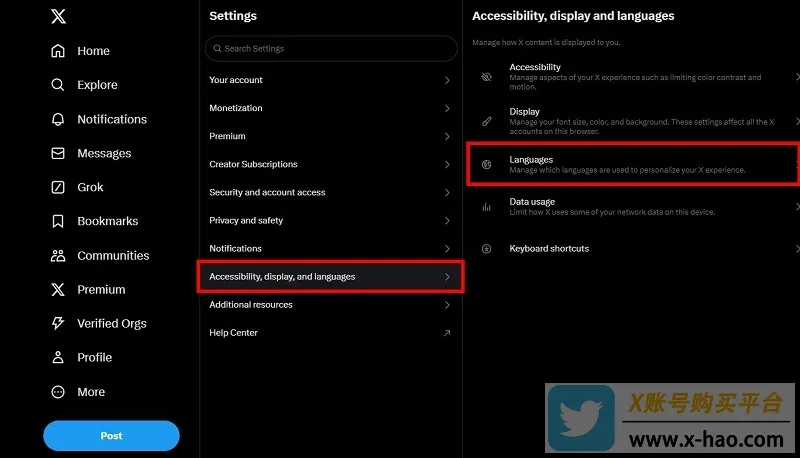
Task: Open Messages via the envelope icon
Action: coord(58,153)
